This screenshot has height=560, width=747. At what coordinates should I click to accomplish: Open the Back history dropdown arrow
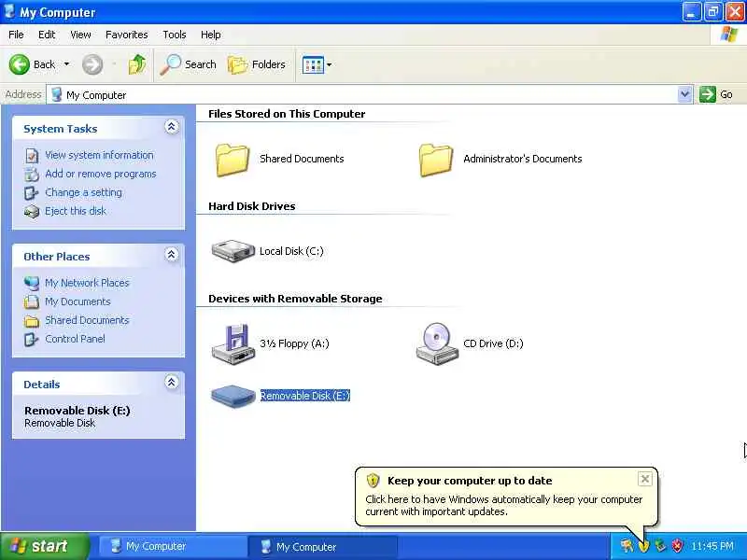coord(66,64)
